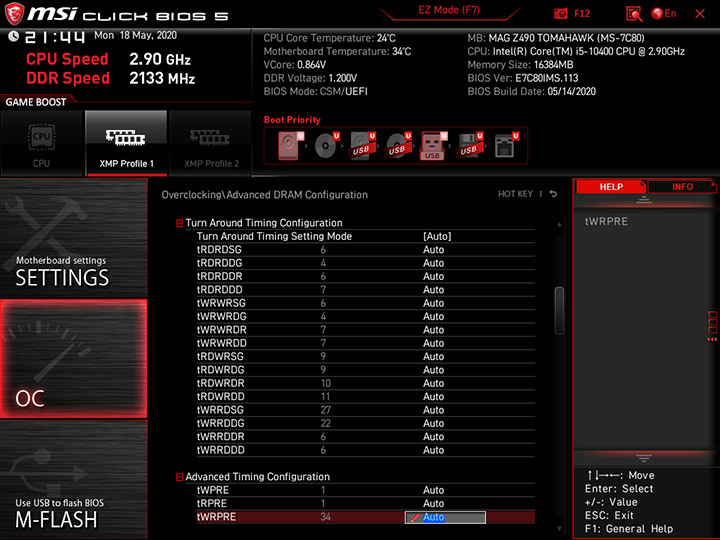Toggle the CPU Game Boost button
This screenshot has height=540, width=720.
(41, 143)
